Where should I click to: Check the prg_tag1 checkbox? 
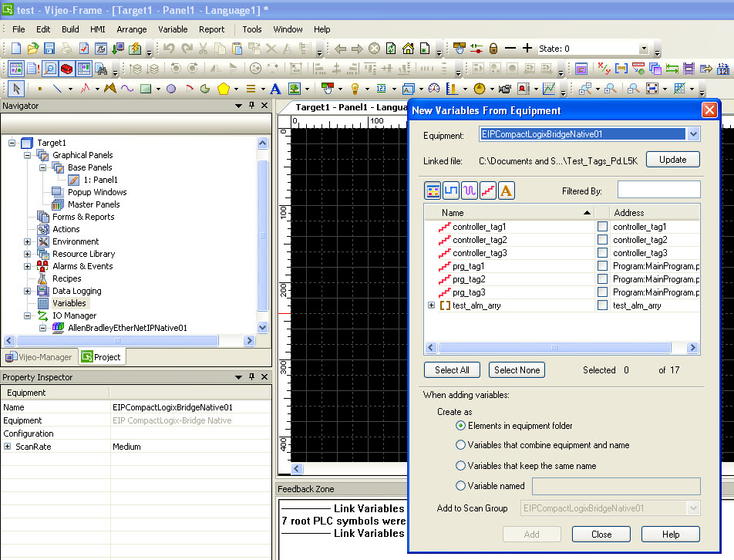(x=602, y=266)
